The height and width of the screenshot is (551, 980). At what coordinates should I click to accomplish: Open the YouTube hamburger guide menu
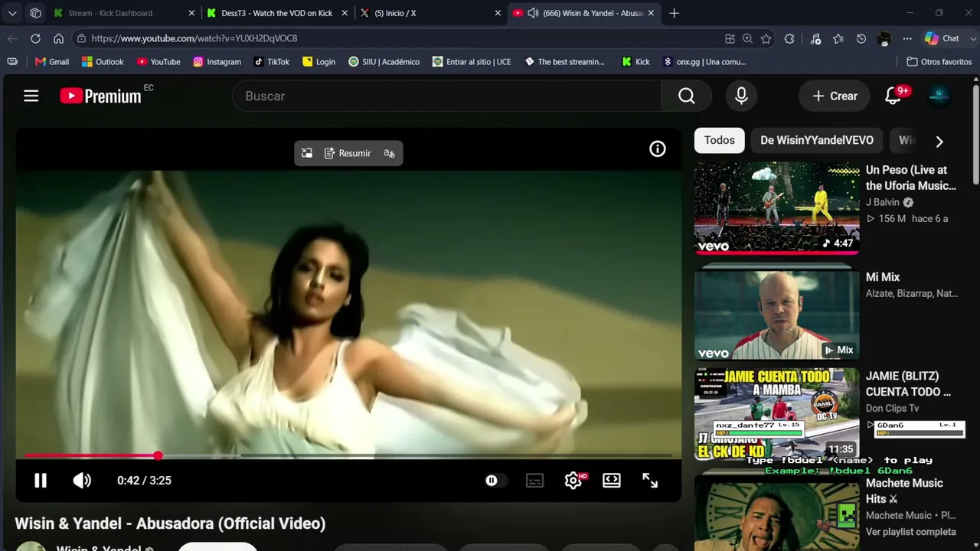(x=31, y=96)
